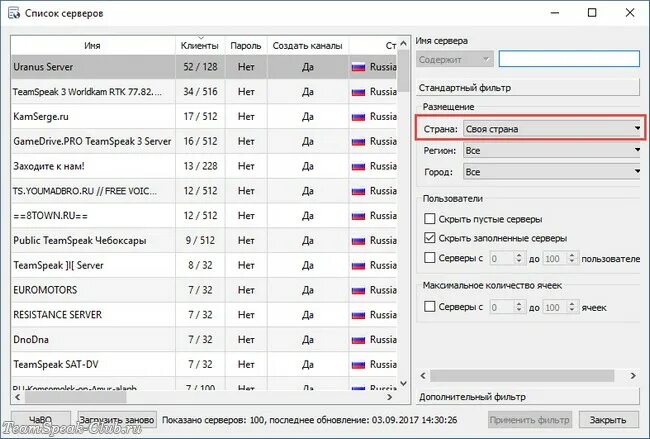Click the ячеек minimum value spinbox
The image size is (650, 439).
tap(508, 307)
